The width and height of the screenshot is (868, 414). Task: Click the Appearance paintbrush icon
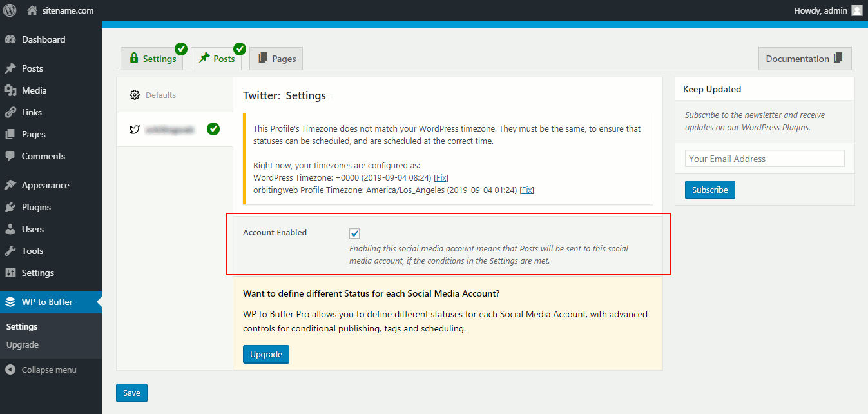[10, 185]
